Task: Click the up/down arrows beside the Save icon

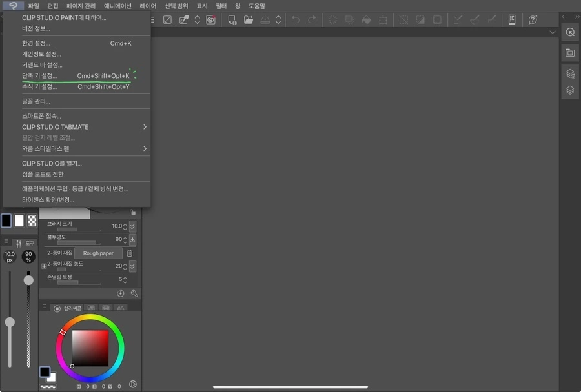Action: [278, 19]
